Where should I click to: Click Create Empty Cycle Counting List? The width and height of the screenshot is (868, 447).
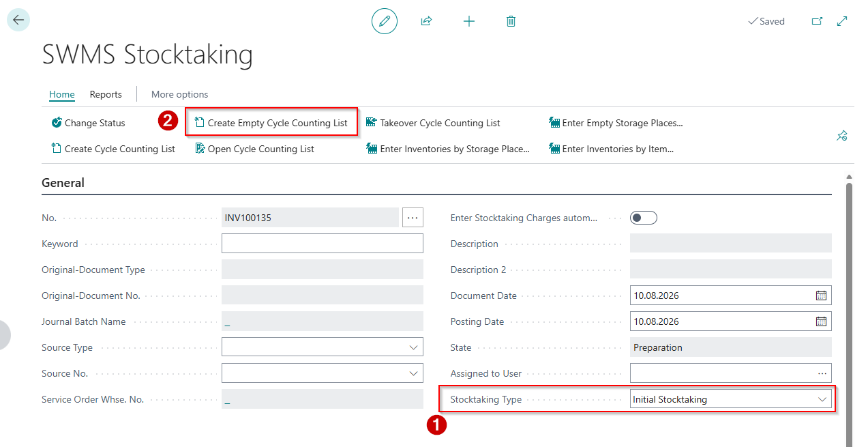click(x=271, y=123)
